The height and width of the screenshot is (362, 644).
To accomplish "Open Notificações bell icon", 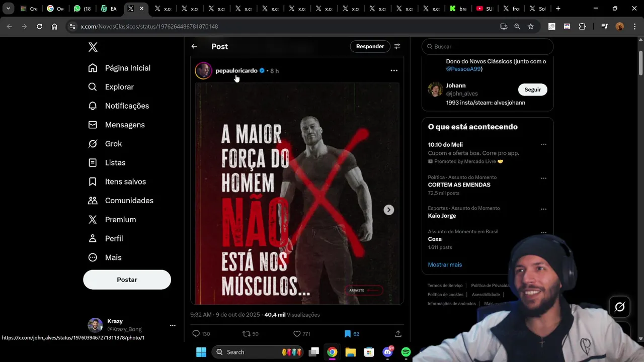I will tap(93, 106).
